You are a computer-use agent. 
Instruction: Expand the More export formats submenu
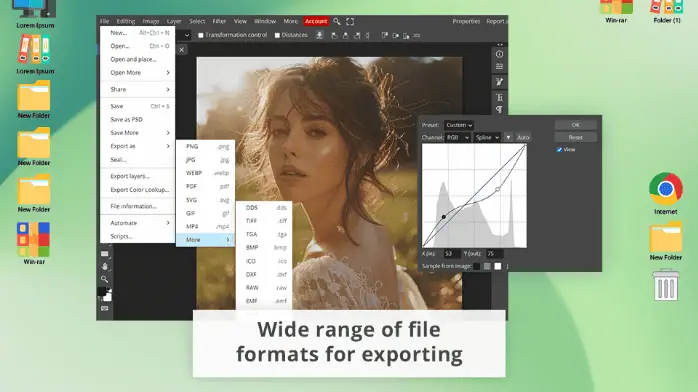coord(205,240)
